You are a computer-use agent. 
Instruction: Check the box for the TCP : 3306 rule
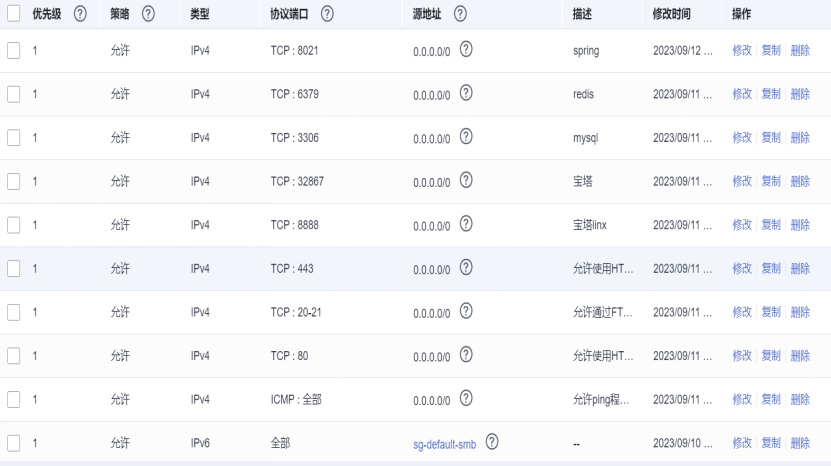pos(14,137)
